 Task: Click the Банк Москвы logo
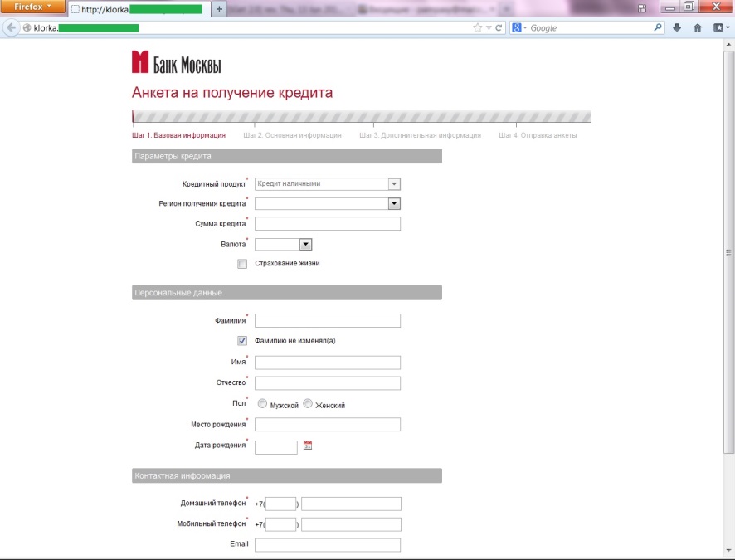click(176, 62)
